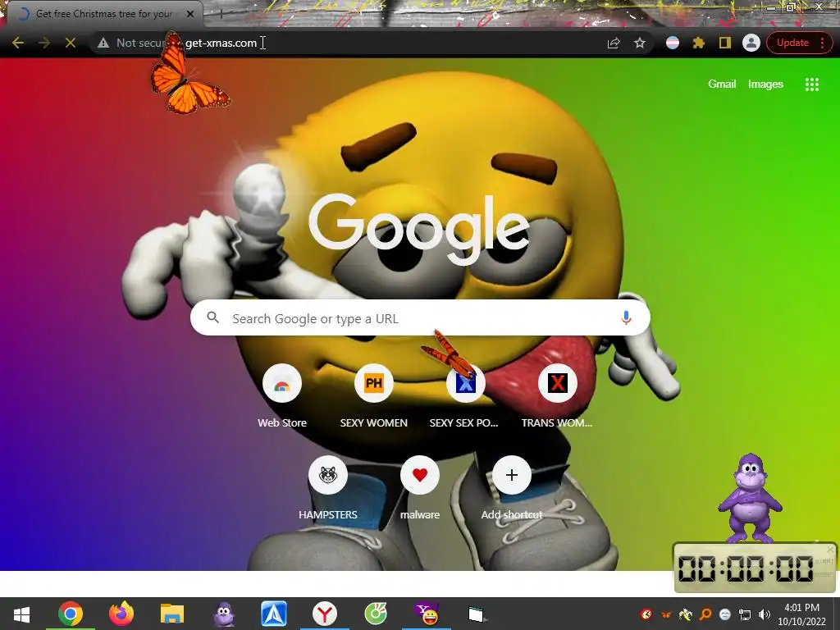The image size is (840, 630).
Task: Open the Chrome three-dot menu
Action: tap(822, 43)
